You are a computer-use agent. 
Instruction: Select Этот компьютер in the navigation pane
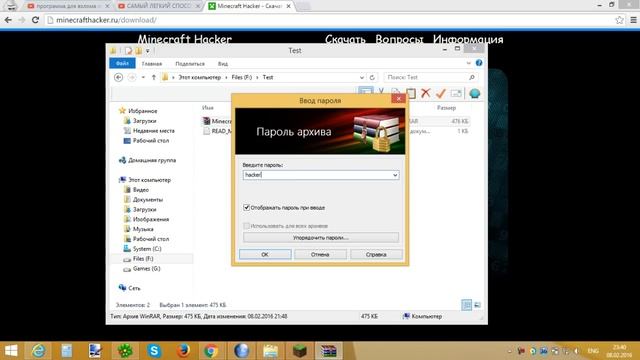coord(149,180)
